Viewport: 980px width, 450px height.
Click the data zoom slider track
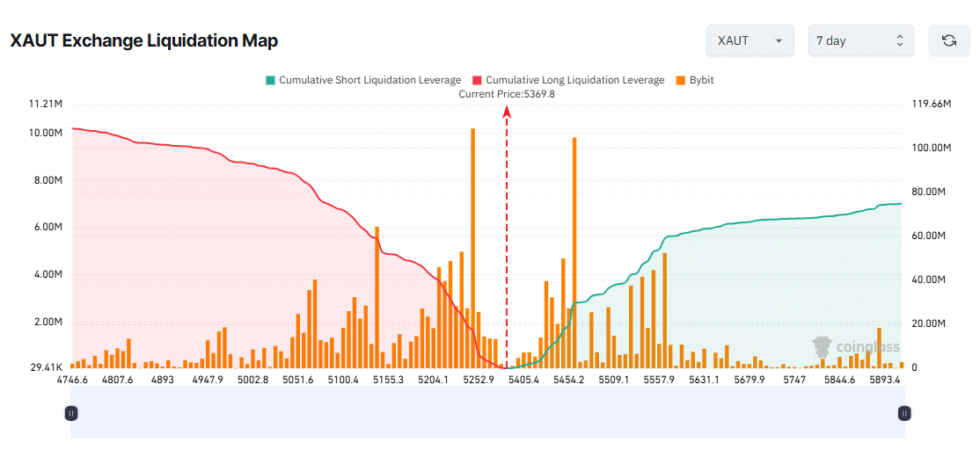click(487, 413)
